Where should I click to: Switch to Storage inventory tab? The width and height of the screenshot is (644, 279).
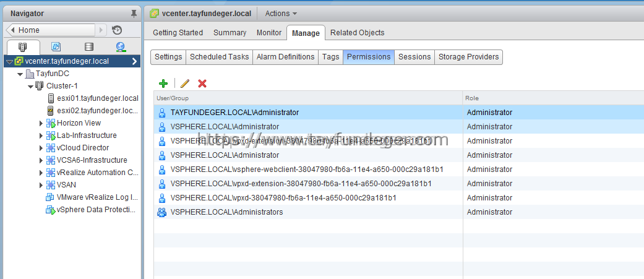[x=88, y=47]
